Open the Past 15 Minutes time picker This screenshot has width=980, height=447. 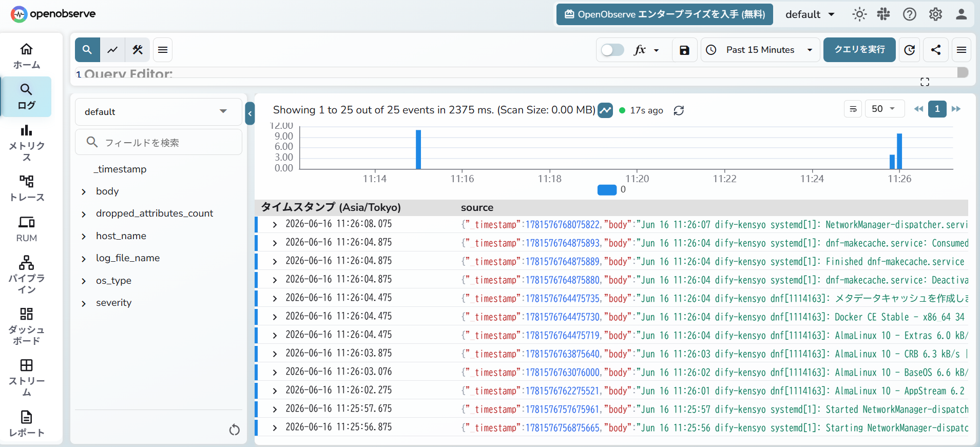(x=760, y=50)
